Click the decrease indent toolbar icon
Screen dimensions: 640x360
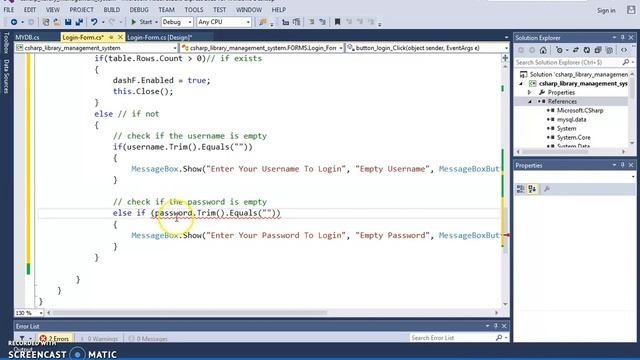pyautogui.click(x=311, y=22)
